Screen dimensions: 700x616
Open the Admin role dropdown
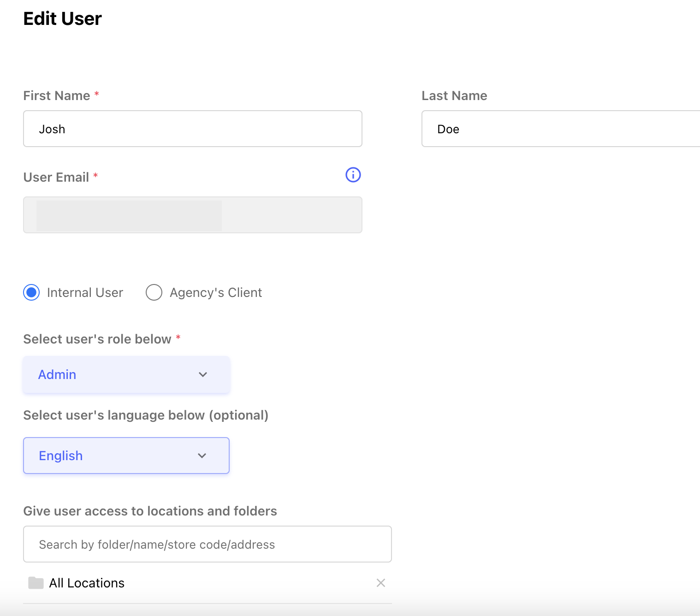[126, 374]
